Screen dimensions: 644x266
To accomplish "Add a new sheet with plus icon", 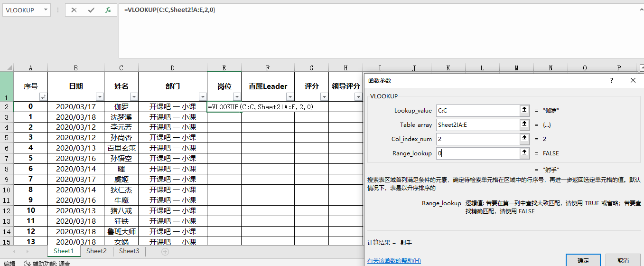I will 165,251.
